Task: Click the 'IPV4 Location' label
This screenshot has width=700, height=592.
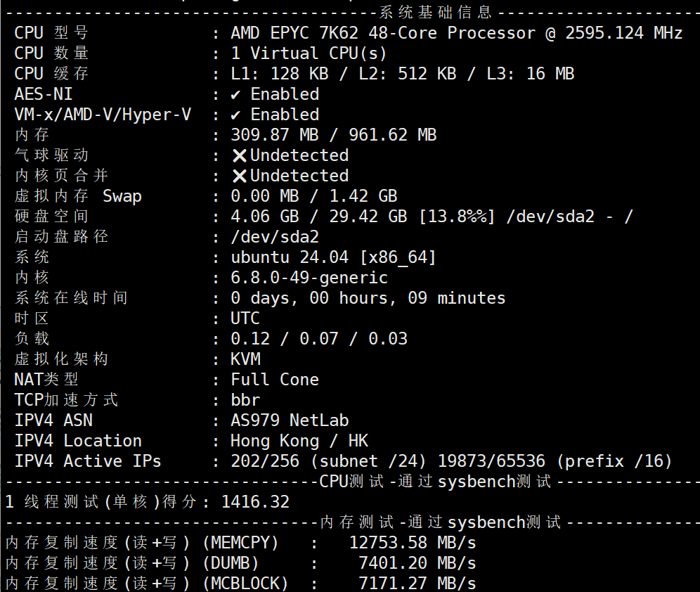Action: tap(78, 441)
